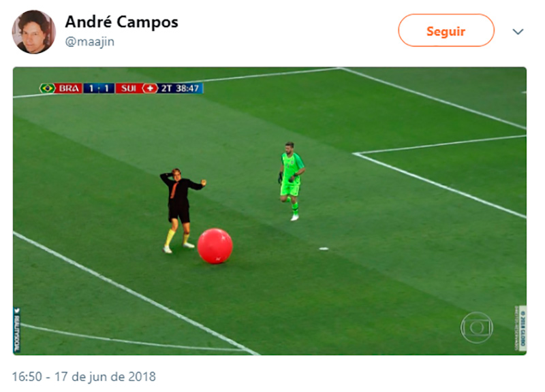Screen dimensions: 545x392
Task: Click the Globo logo watermark
Action: (x=476, y=327)
